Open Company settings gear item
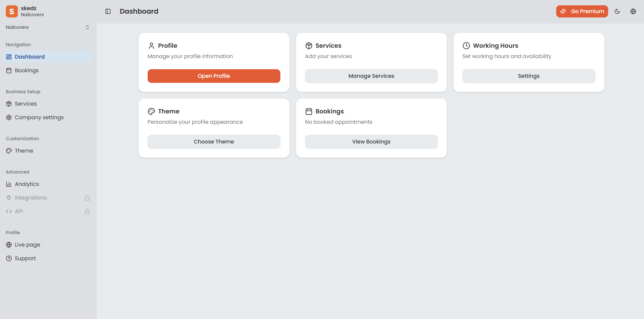The height and width of the screenshot is (319, 644). [39, 117]
